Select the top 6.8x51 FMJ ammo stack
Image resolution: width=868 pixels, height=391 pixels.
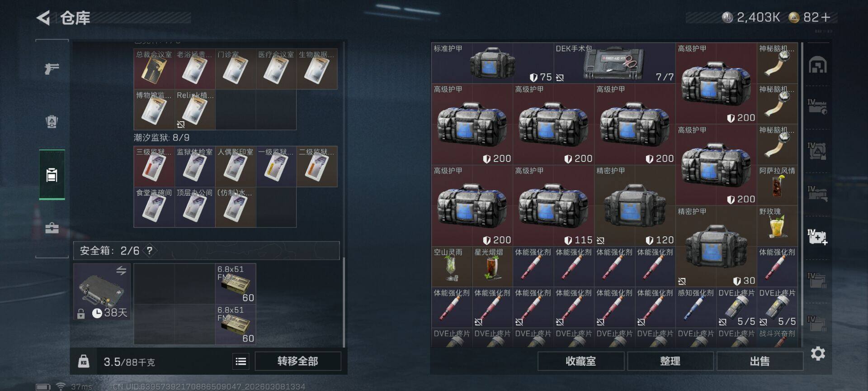point(236,284)
